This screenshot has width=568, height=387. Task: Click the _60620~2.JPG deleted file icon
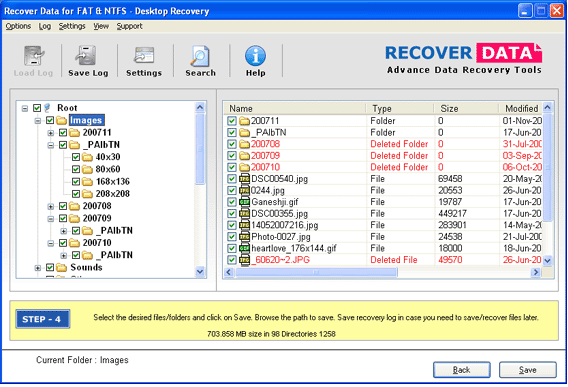(245, 260)
